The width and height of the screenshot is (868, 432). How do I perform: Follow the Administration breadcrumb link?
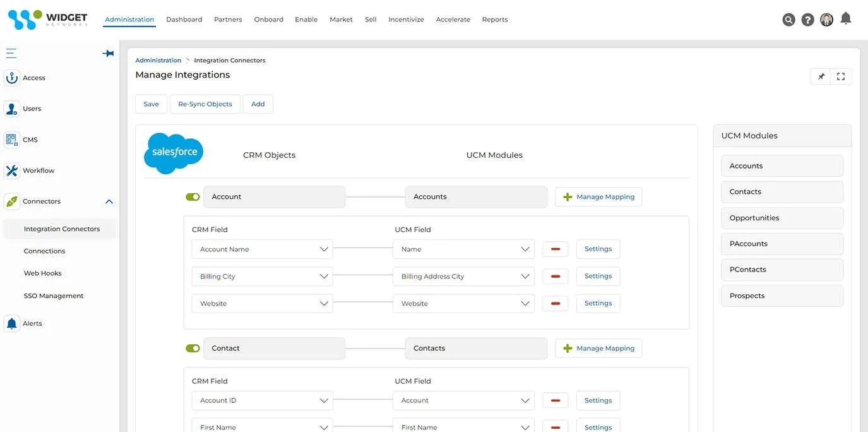[158, 61]
